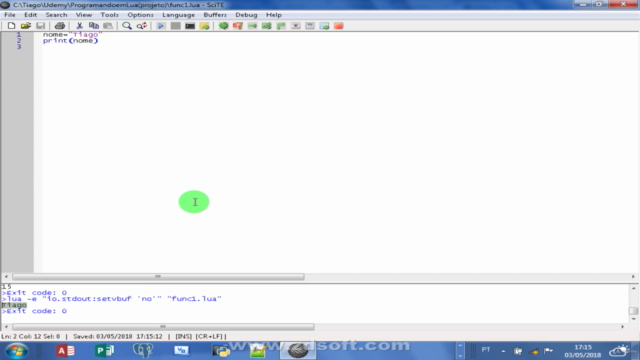The image size is (640, 360).
Task: Open Find with the magnifying glass icon
Action: (127, 26)
